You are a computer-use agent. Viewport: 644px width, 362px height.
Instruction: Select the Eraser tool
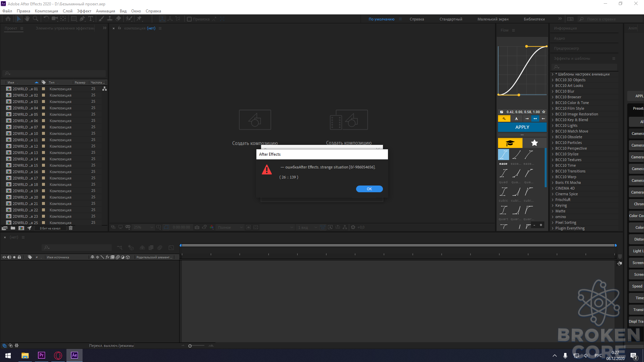[x=118, y=19]
